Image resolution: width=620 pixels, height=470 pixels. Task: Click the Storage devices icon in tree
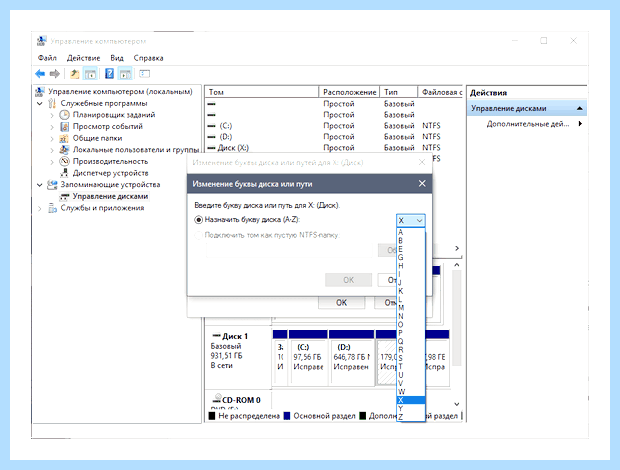pyautogui.click(x=52, y=185)
